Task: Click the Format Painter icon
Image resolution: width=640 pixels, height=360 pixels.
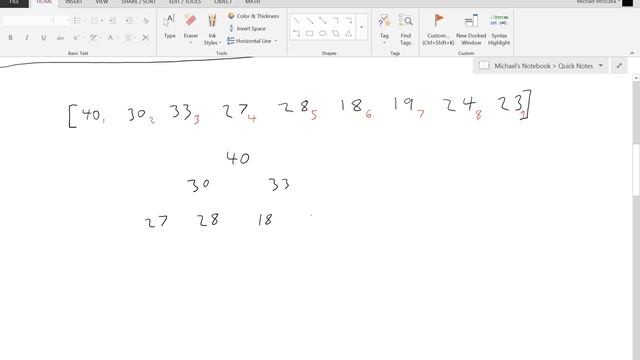Action: point(146,20)
